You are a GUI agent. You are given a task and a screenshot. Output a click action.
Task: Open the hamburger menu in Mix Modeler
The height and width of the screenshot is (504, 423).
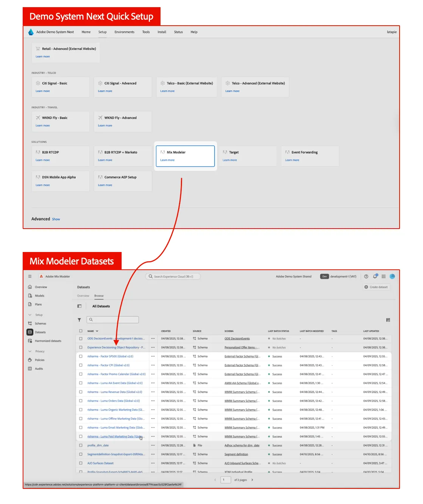30,277
